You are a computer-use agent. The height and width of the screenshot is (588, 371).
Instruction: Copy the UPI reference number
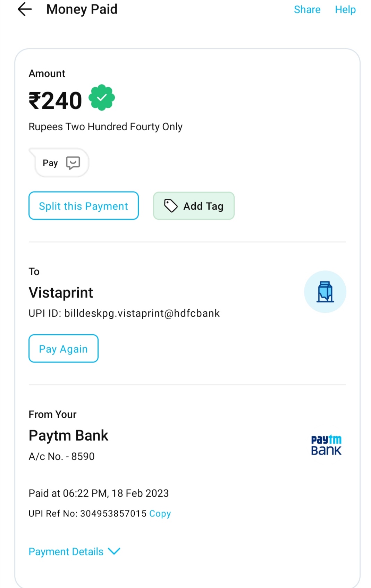point(160,514)
